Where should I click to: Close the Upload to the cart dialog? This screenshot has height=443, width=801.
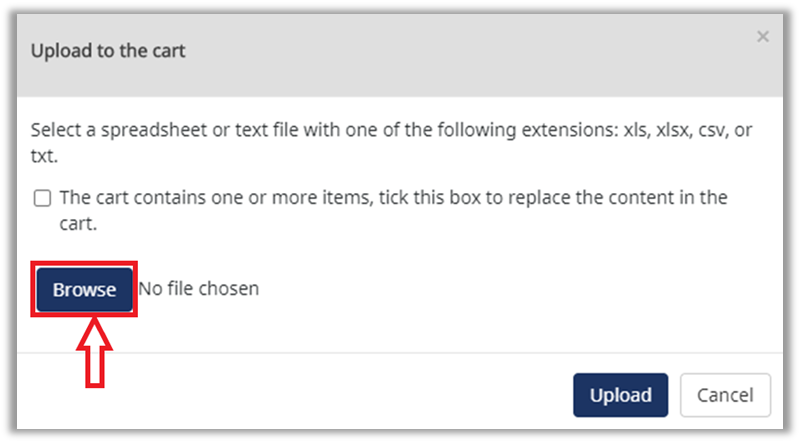point(763,37)
